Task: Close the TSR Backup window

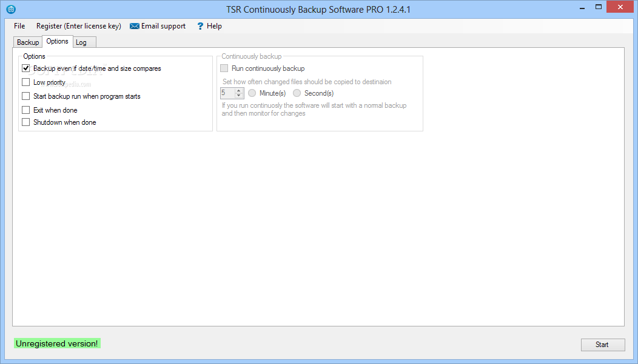Action: pyautogui.click(x=620, y=7)
